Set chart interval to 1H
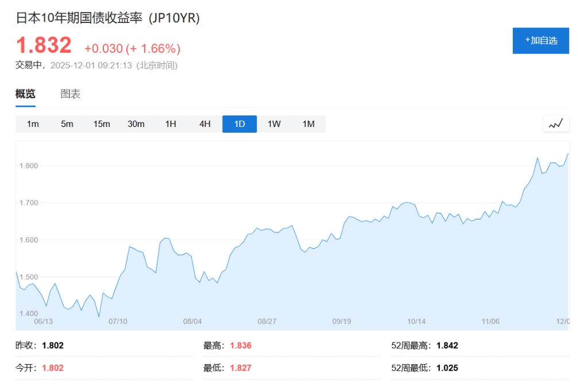Screen dimensions: 588x386 171,124
